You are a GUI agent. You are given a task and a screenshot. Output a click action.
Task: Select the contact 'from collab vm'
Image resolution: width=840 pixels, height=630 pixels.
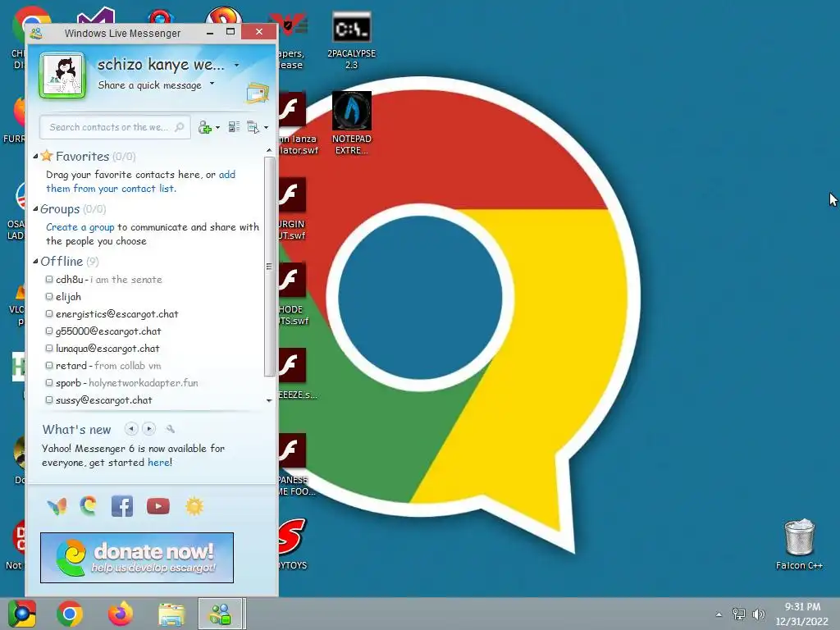coord(103,365)
